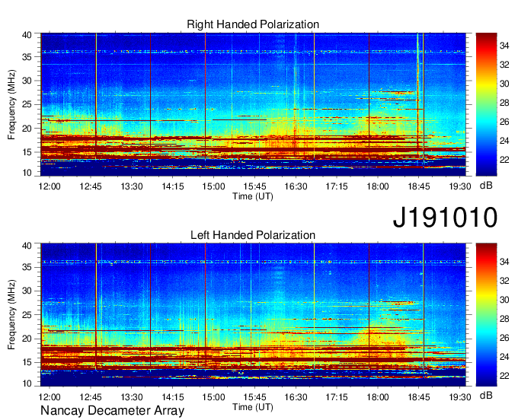Click the 28 dB mark on Left Handed colorbar

pos(504,319)
